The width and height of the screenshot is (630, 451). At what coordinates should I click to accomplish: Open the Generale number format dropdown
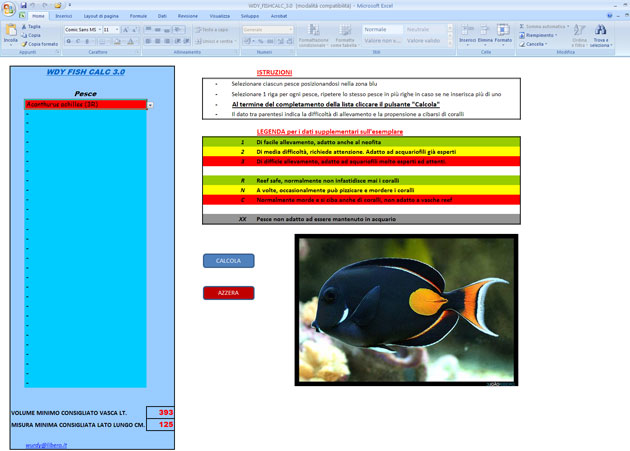tap(290, 30)
